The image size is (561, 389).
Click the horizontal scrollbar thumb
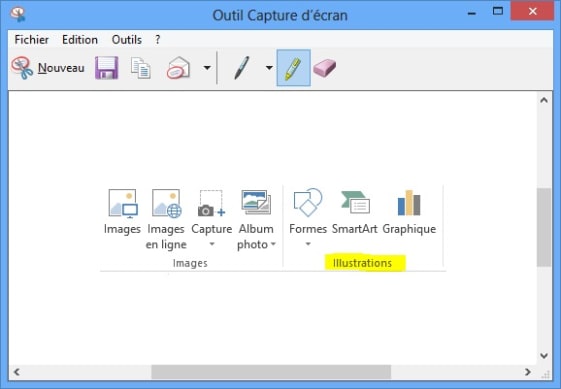pyautogui.click(x=271, y=372)
